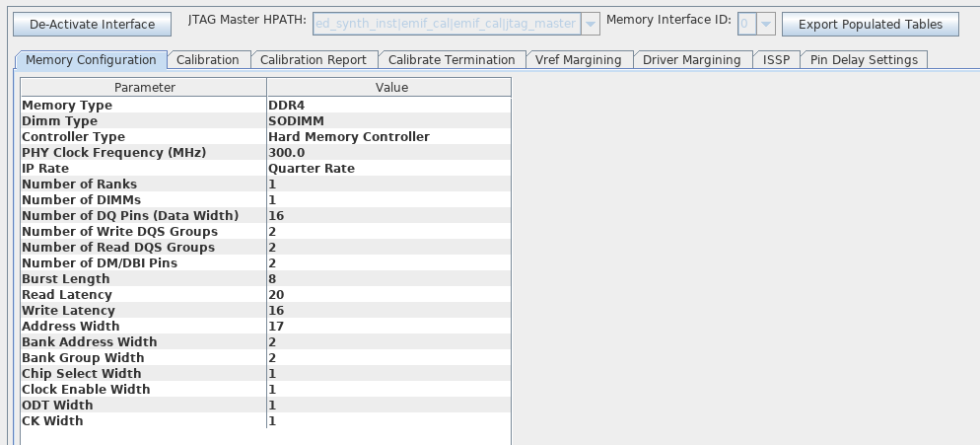Go to the Vref Margining tab

[578, 60]
